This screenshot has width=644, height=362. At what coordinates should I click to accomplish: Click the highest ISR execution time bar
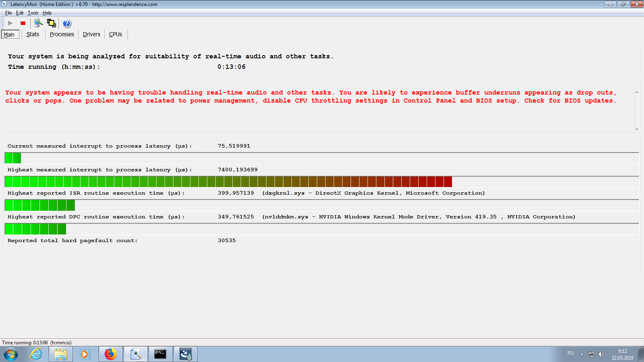tap(40, 205)
